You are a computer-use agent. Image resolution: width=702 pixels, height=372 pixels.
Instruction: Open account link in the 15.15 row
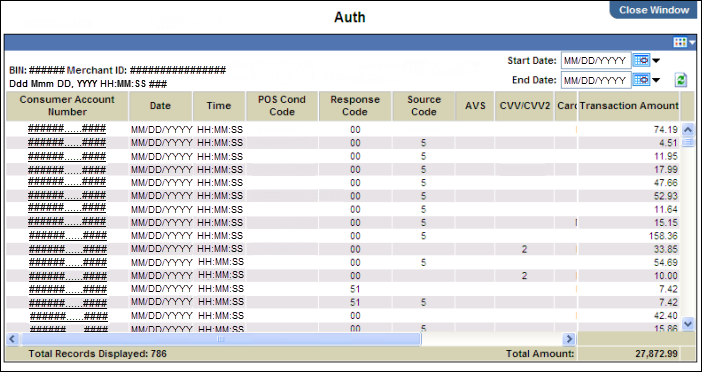point(67,222)
